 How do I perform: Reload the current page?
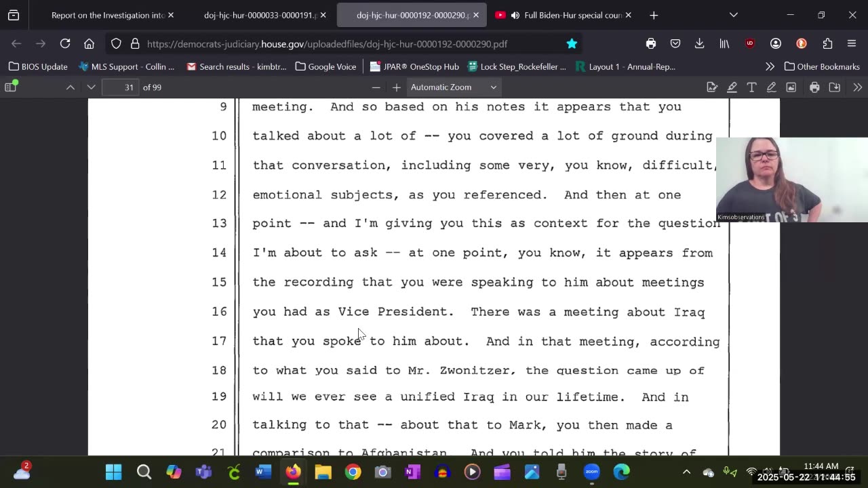point(65,43)
